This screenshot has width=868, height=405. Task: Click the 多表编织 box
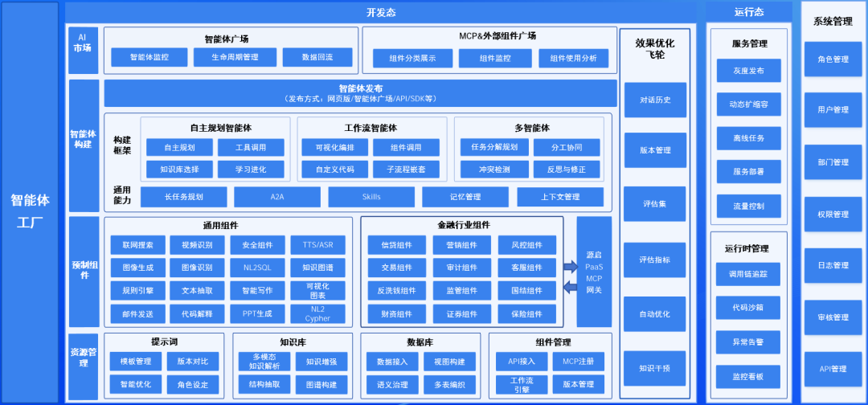point(450,385)
